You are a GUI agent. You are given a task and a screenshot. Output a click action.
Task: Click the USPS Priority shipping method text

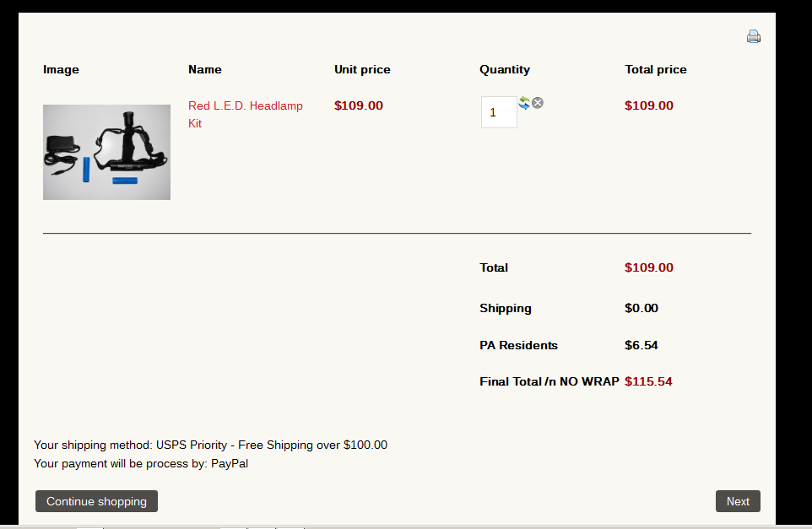coord(271,445)
